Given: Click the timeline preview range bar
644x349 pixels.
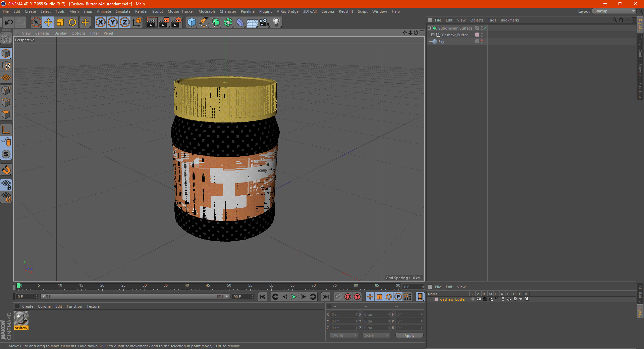Looking at the screenshot, I should pos(135,296).
